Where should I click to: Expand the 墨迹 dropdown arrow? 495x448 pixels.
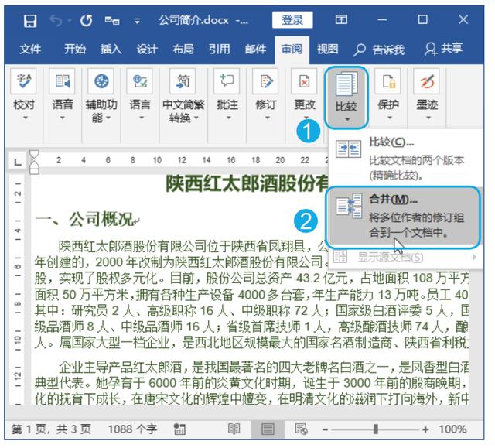[x=428, y=118]
